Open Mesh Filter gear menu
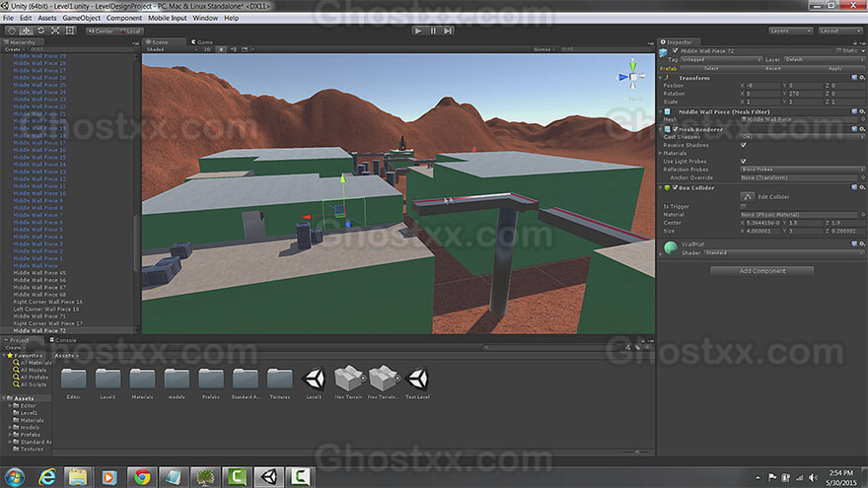868x488 pixels. [x=862, y=111]
